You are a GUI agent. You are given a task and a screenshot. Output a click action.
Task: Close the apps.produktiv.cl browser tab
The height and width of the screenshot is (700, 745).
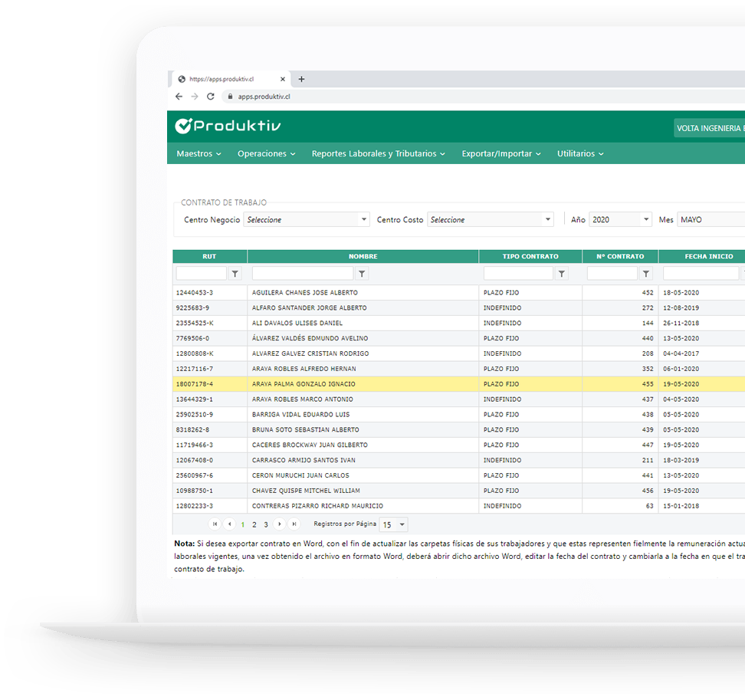(x=283, y=80)
